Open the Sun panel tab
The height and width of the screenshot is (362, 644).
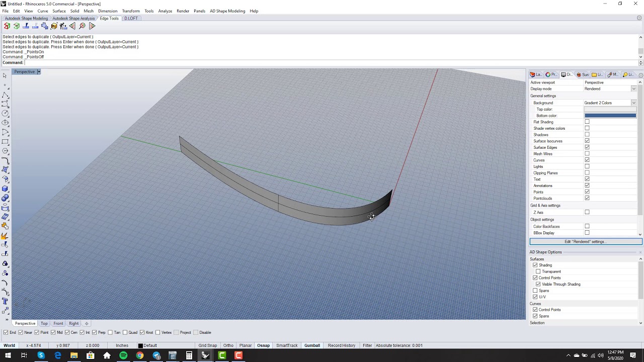582,74
